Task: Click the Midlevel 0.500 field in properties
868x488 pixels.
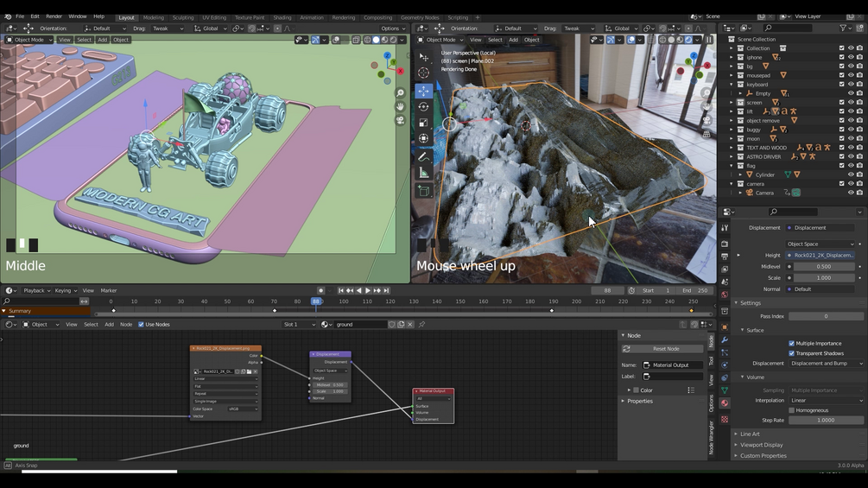Action: pyautogui.click(x=824, y=267)
